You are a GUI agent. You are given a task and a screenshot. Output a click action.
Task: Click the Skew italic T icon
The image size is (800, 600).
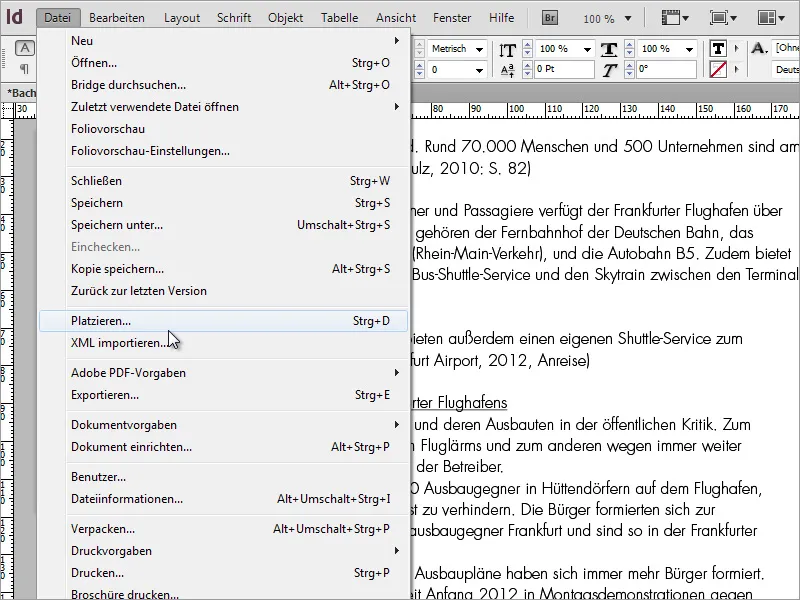[609, 70]
